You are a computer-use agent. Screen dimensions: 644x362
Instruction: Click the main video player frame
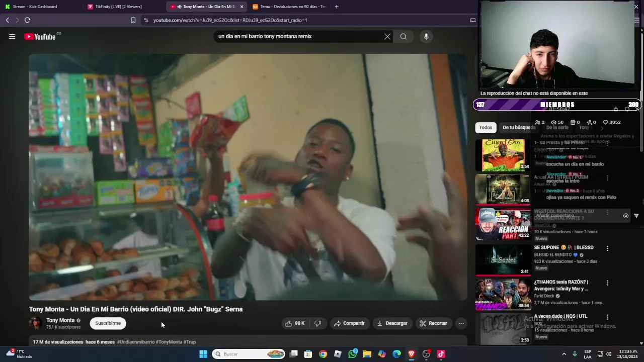pyautogui.click(x=248, y=177)
